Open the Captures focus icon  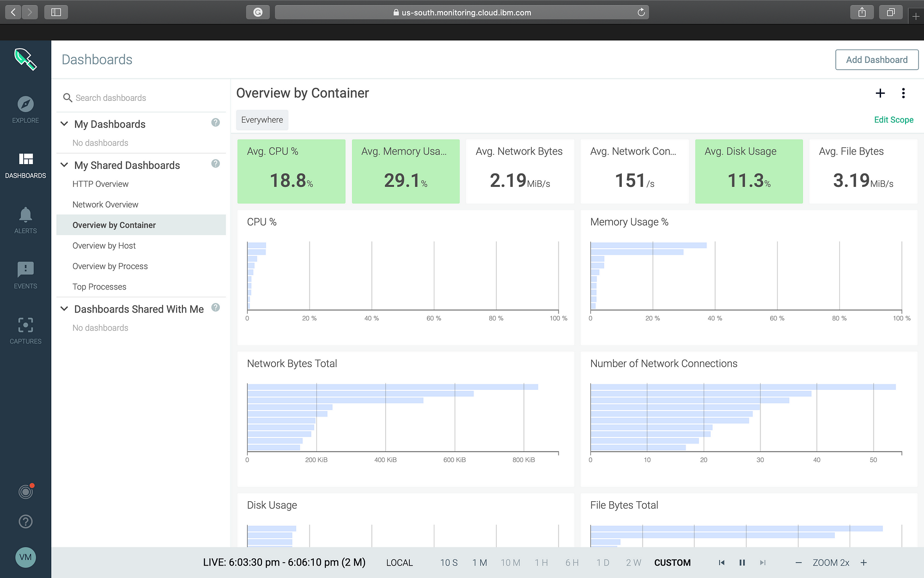(25, 325)
